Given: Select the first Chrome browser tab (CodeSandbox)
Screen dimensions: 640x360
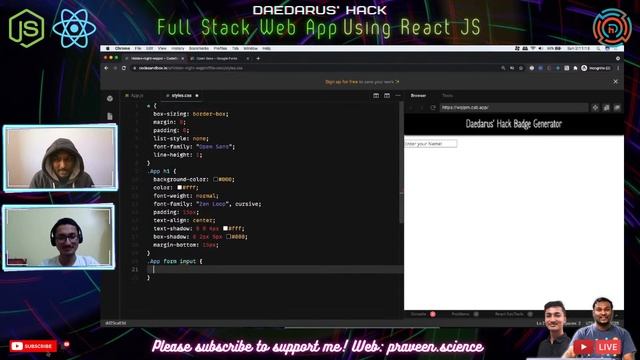Looking at the screenshot, I should click(x=154, y=58).
